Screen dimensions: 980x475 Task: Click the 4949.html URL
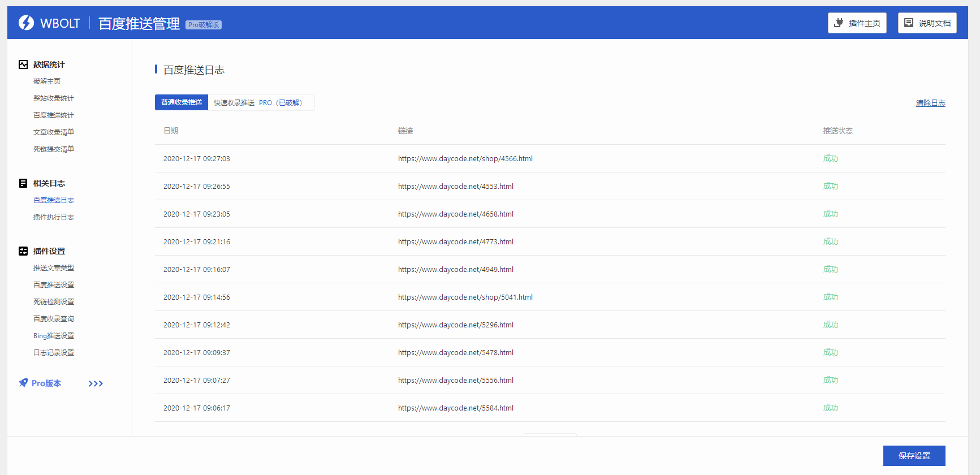(x=456, y=270)
